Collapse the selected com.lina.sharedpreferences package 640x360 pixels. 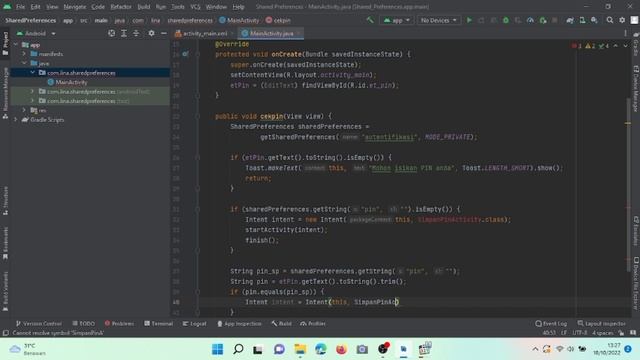(32, 73)
